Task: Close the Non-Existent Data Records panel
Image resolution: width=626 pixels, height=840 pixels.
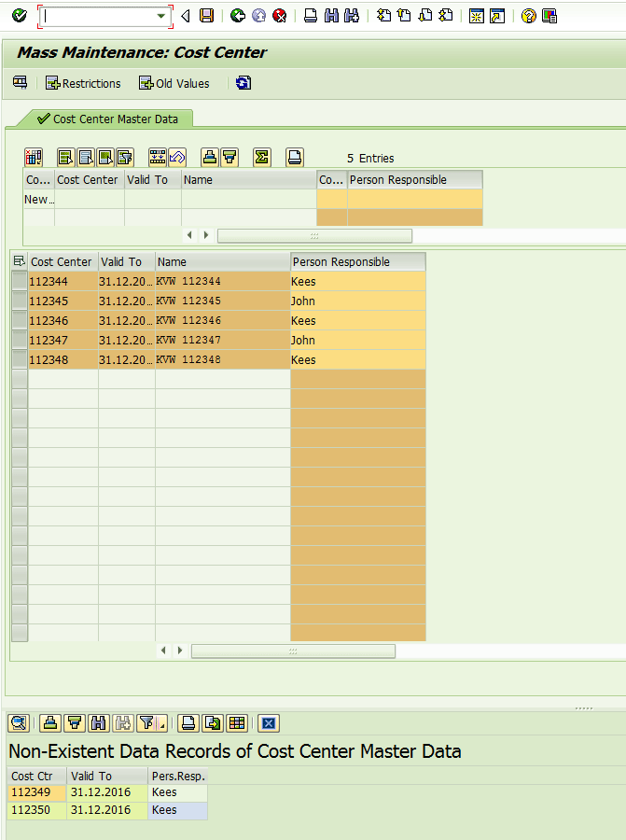Action: point(269,722)
